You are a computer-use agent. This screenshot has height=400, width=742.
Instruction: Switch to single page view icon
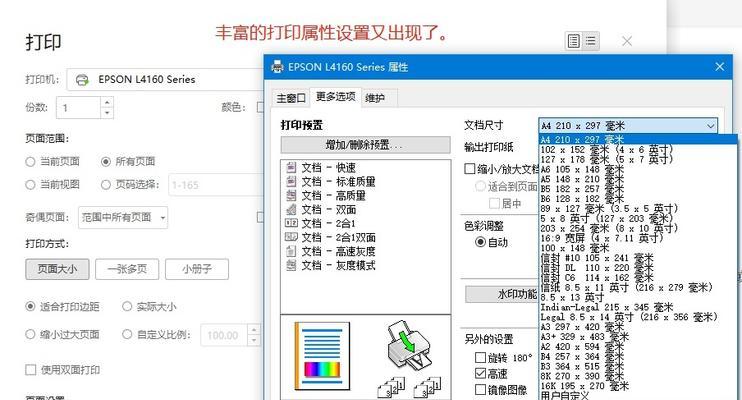(x=574, y=41)
